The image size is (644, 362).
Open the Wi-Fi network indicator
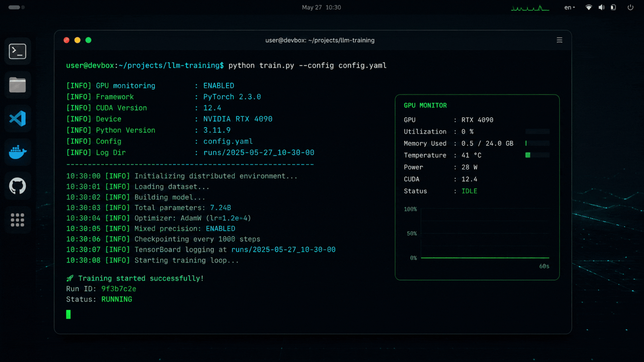(x=589, y=7)
